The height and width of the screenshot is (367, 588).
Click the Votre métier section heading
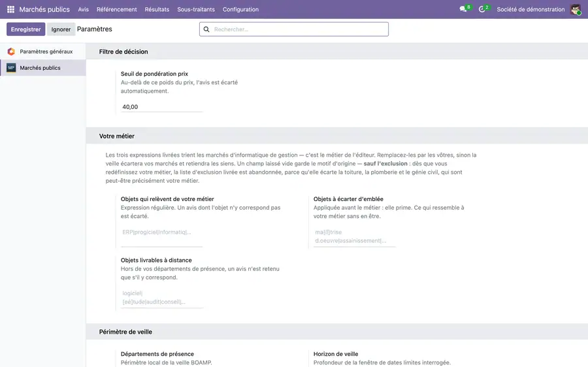[117, 136]
